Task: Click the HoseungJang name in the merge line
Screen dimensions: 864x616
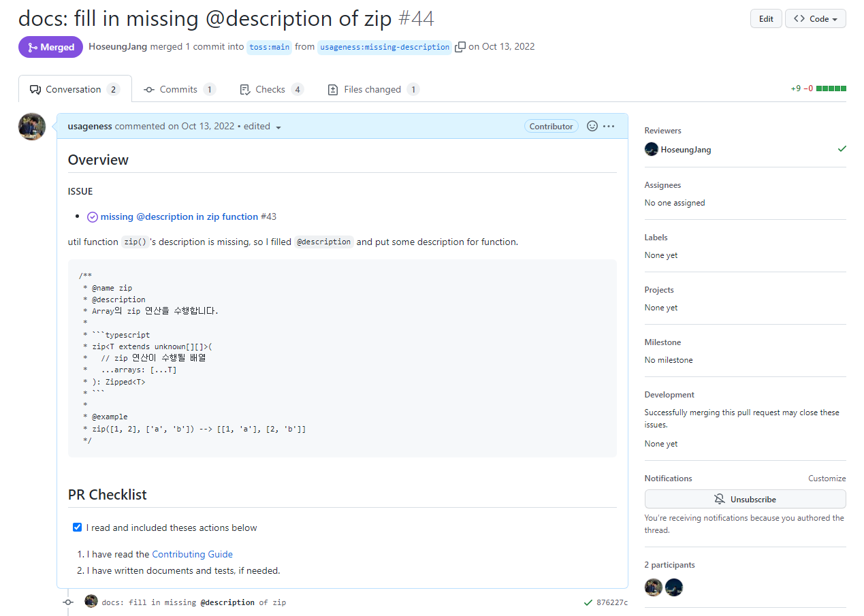Action: pyautogui.click(x=118, y=47)
